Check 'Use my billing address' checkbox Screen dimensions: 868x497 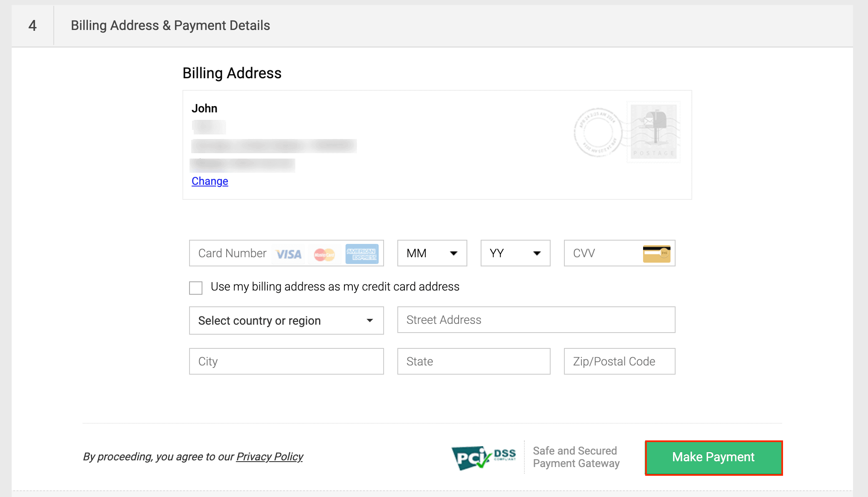[196, 288]
